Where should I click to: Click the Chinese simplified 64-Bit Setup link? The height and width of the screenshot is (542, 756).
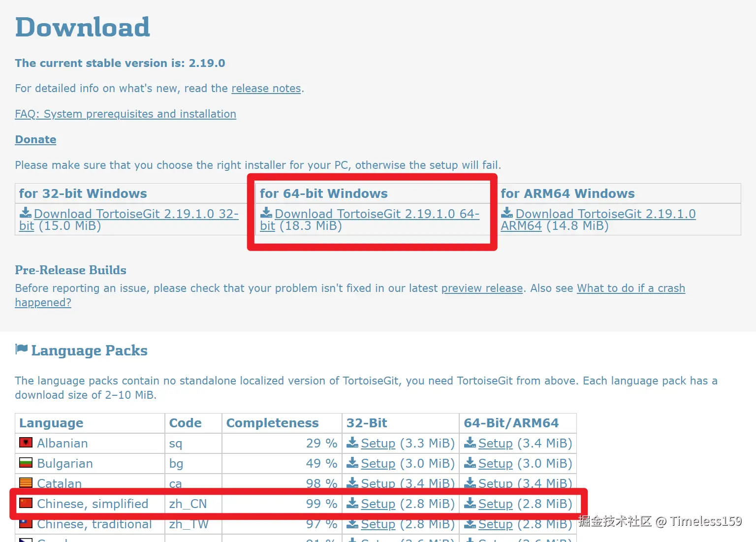tap(495, 504)
